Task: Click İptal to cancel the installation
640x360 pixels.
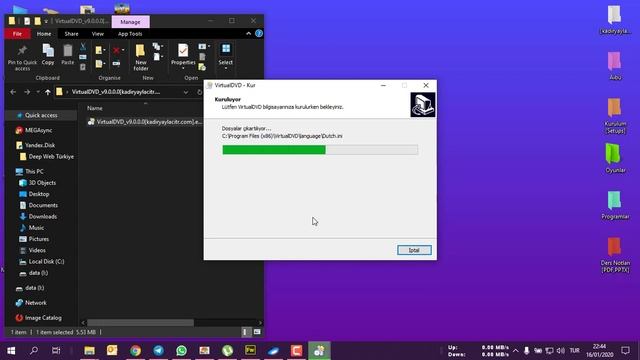Action: point(414,250)
